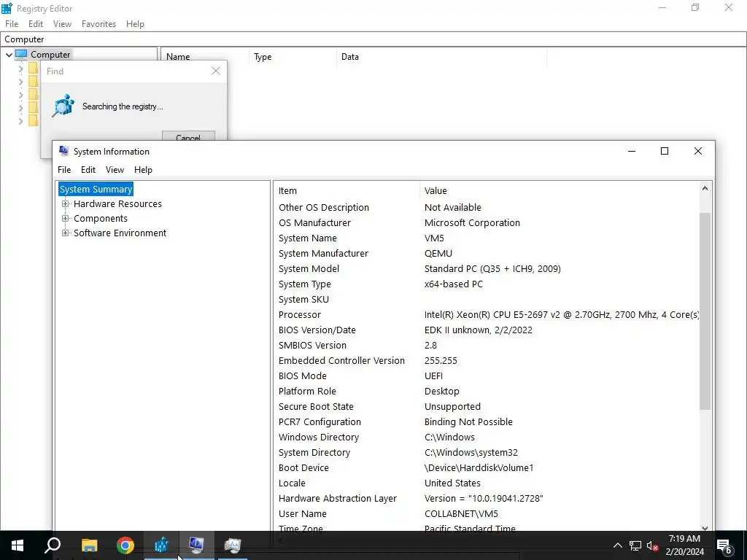Click the Value column header
Screen dimensions: 747x560
point(560,190)
